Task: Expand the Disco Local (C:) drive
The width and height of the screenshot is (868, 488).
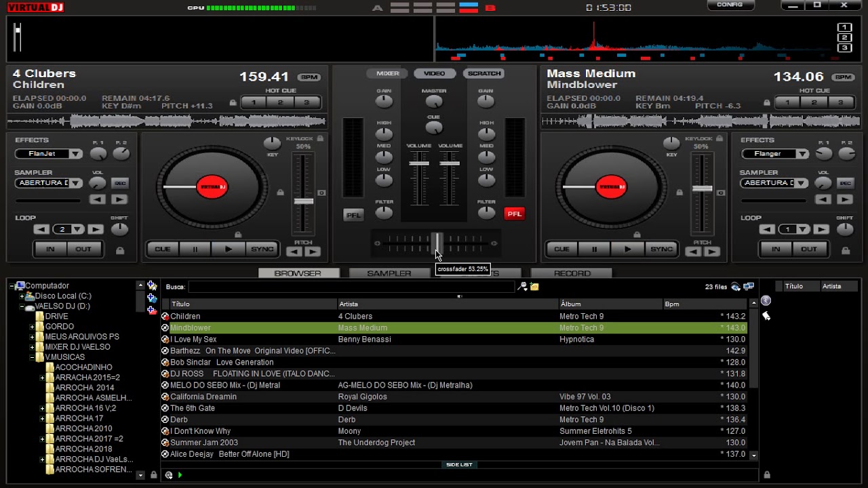Action: (x=22, y=296)
